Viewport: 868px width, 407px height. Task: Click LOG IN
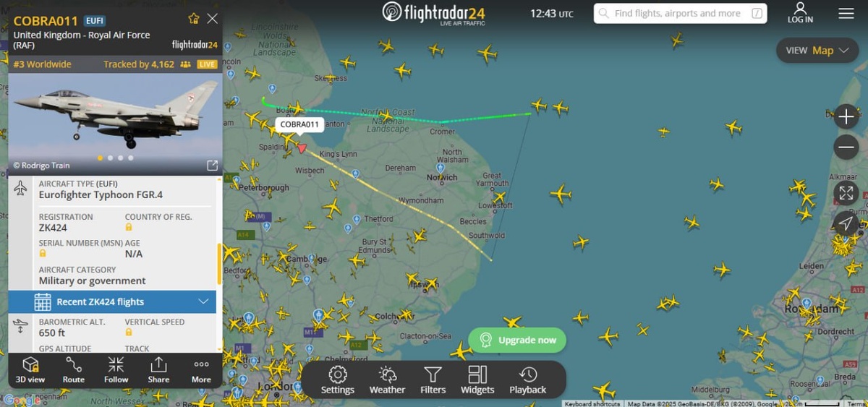800,13
